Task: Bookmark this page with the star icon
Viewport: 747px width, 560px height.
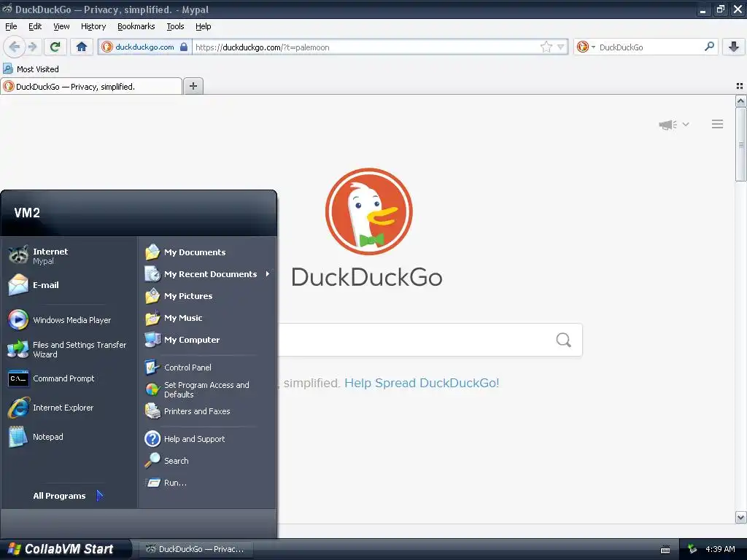Action: 546,47
